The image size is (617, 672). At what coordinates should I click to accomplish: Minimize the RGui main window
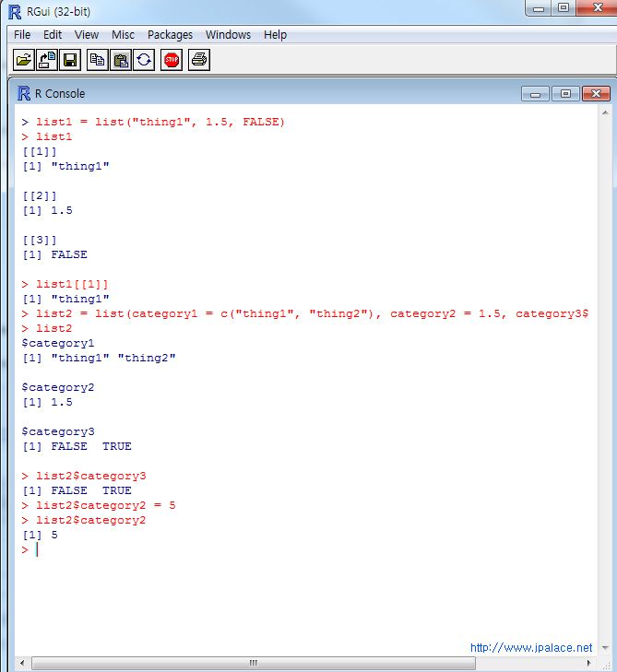point(539,7)
